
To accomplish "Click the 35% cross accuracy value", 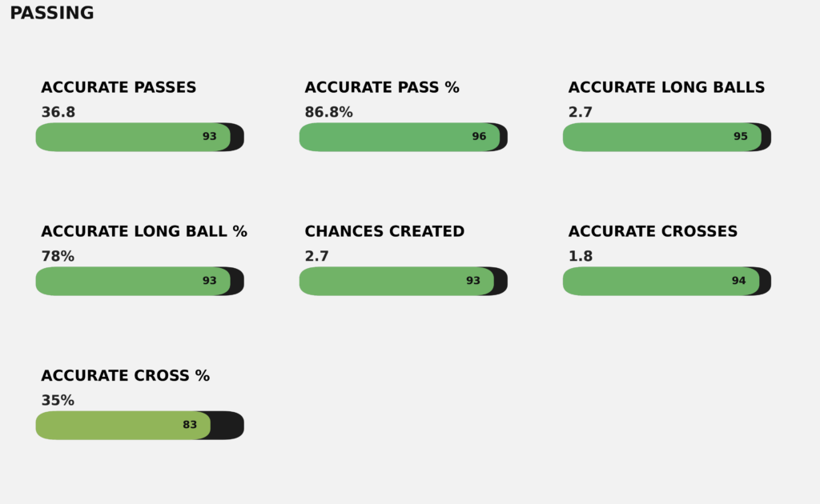I will click(58, 401).
